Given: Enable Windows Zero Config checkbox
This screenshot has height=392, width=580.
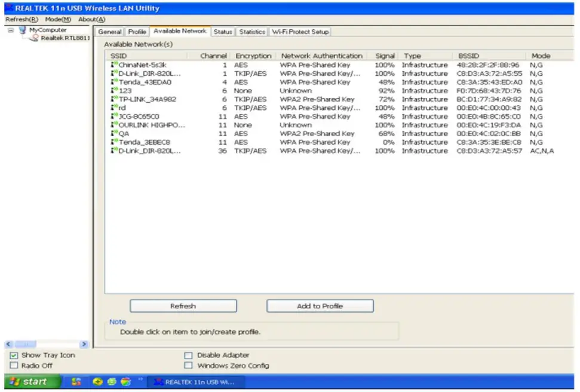Looking at the screenshot, I should click(x=188, y=365).
